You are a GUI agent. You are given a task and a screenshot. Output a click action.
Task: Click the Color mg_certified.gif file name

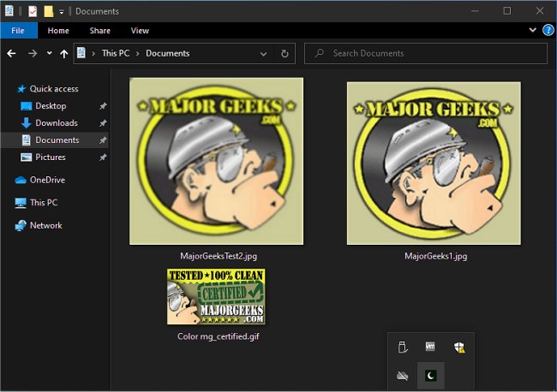click(219, 336)
